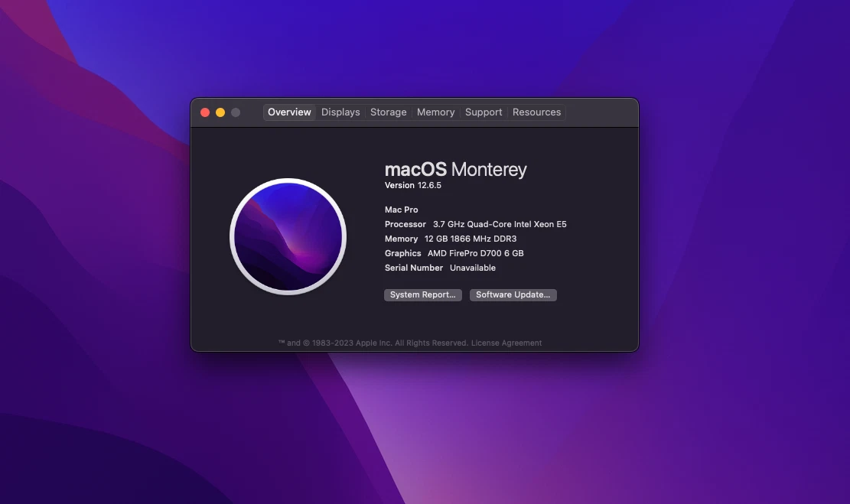850x504 pixels.
Task: Go to the Support tab
Action: (x=484, y=112)
